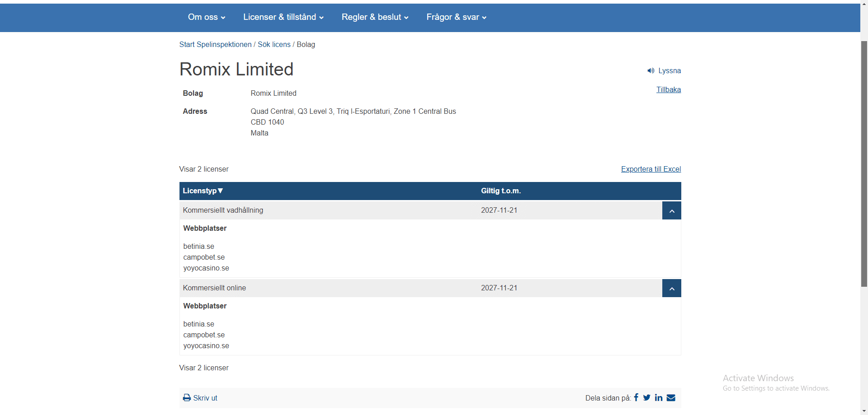The image size is (868, 415).
Task: Share the page via email icon
Action: (671, 397)
